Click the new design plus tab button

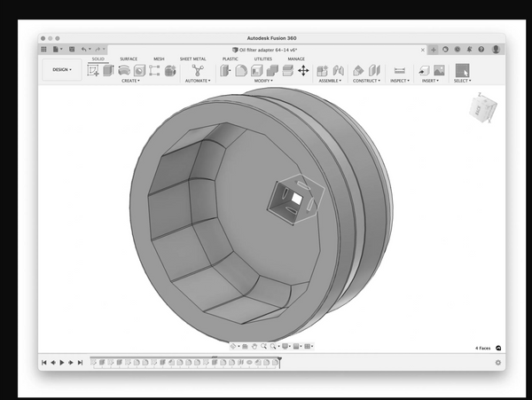tap(434, 50)
